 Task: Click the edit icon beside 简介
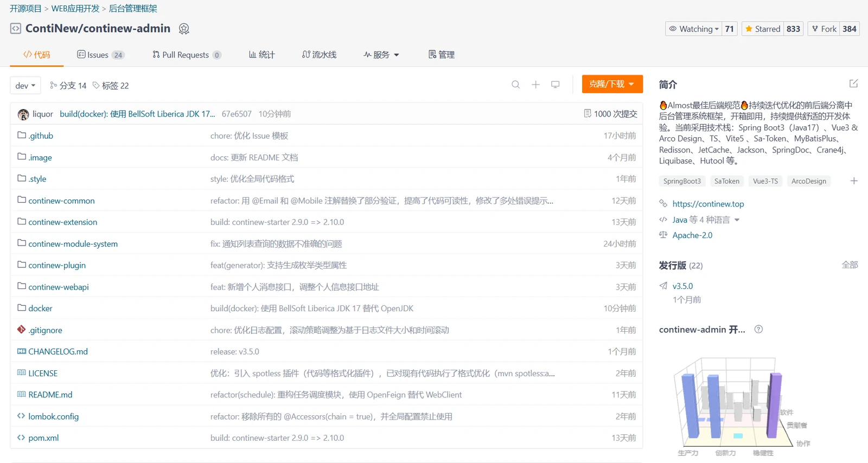point(853,83)
